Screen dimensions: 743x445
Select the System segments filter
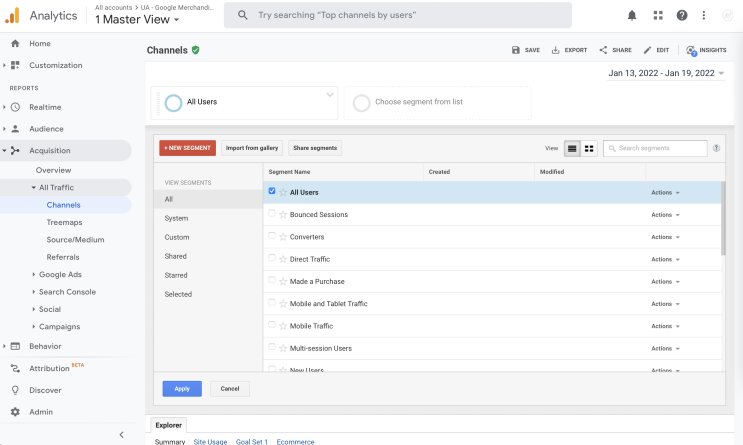click(176, 218)
